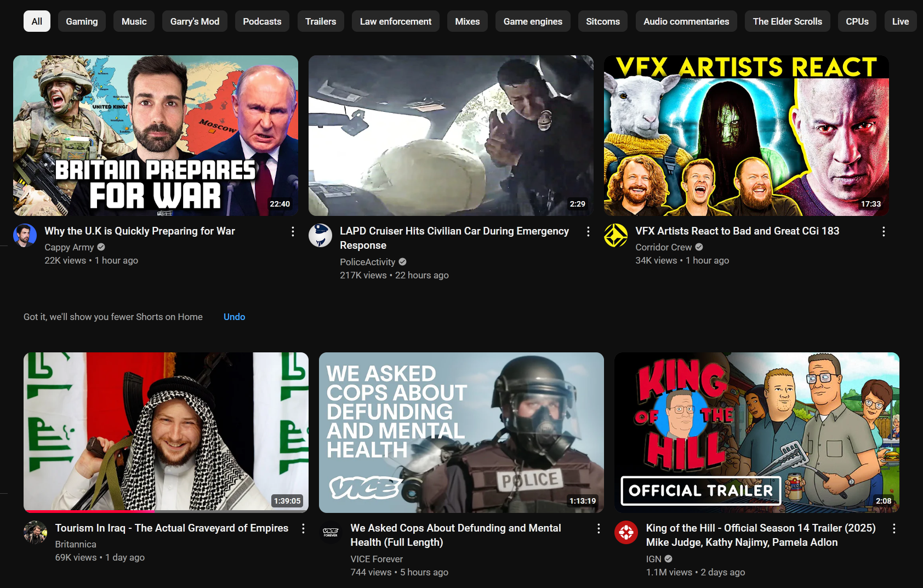
Task: Open more options for U.K. war video
Action: [293, 231]
